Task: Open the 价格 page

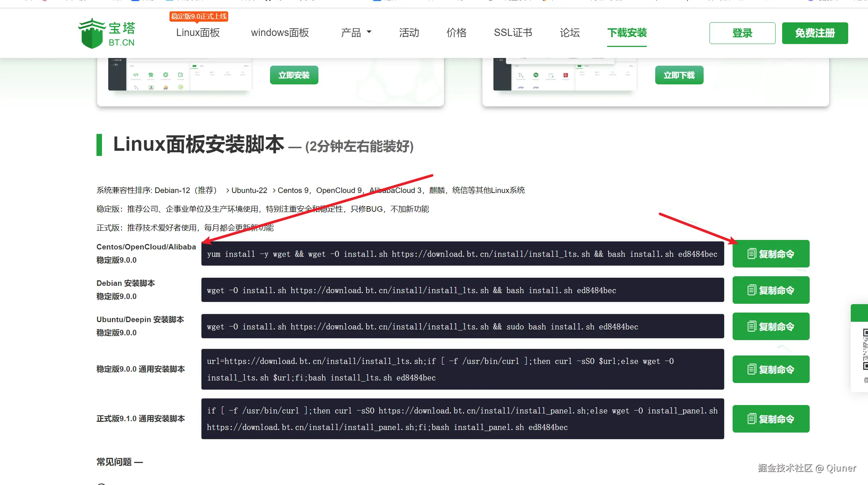Action: click(456, 33)
